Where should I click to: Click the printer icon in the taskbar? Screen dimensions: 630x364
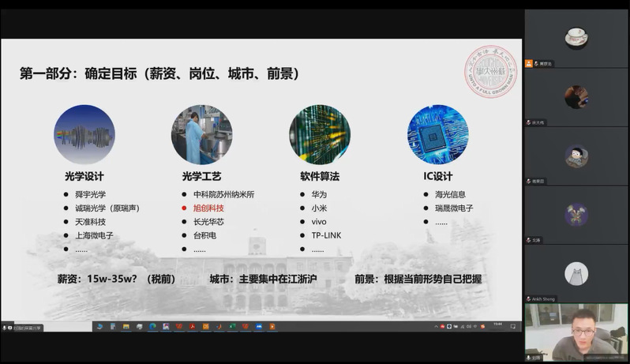(x=139, y=326)
